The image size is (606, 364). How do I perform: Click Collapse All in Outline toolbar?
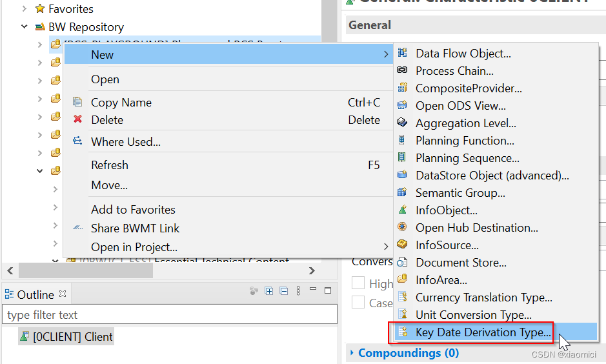tap(284, 290)
